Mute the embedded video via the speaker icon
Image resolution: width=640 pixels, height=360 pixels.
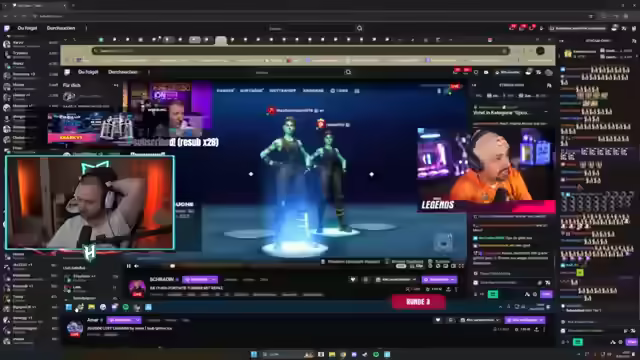pyautogui.click(x=137, y=266)
